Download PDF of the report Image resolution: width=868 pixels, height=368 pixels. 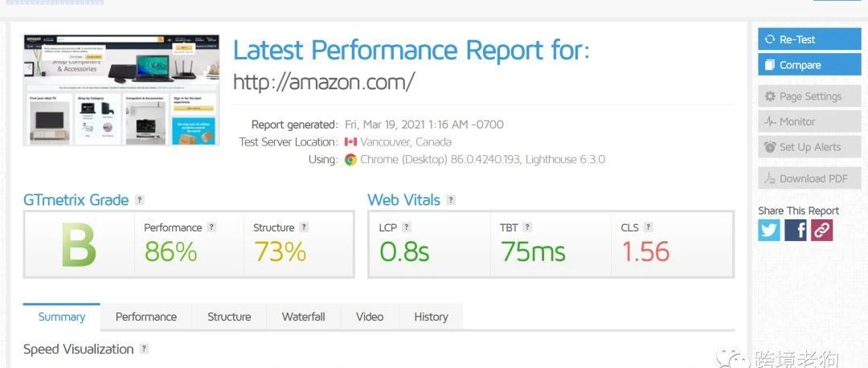coord(809,178)
